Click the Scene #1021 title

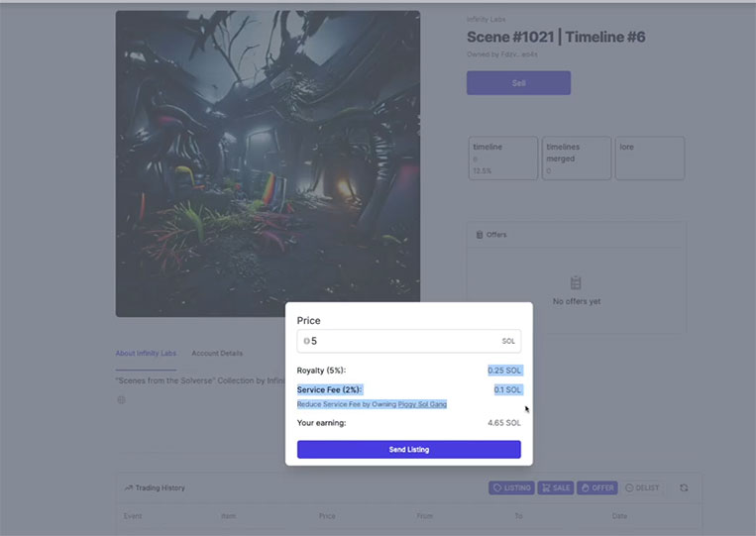pos(556,37)
